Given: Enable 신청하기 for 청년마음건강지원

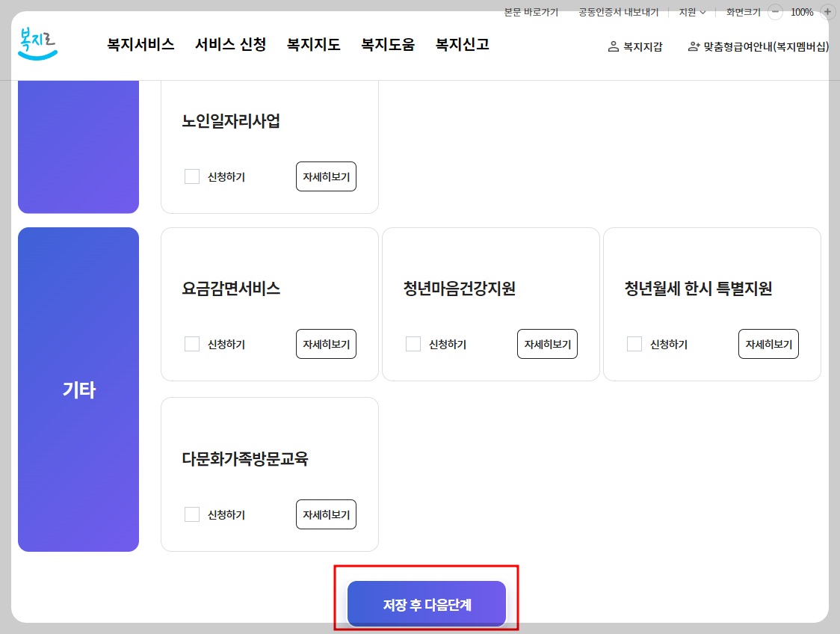Looking at the screenshot, I should [413, 343].
